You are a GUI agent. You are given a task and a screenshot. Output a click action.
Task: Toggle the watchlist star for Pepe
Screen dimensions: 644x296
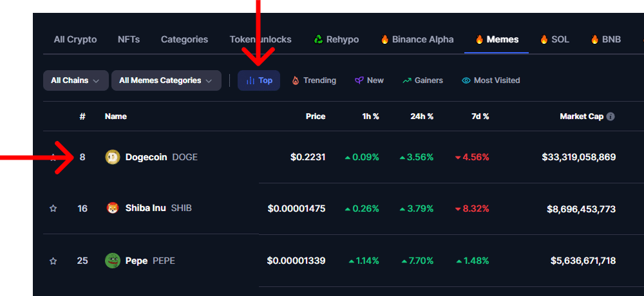53,261
